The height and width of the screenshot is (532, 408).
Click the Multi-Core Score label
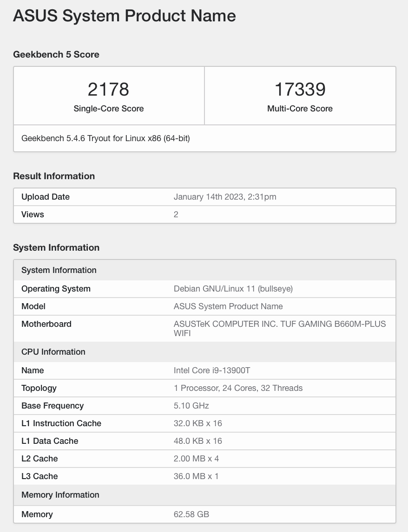(300, 109)
